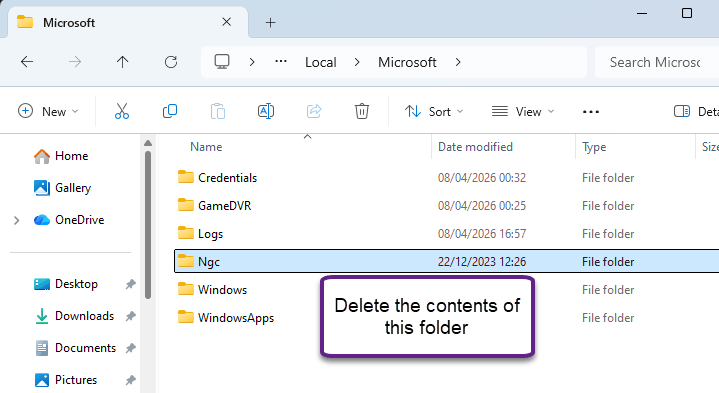719x393 pixels.
Task: Cut the selected item with scissors icon
Action: click(122, 111)
